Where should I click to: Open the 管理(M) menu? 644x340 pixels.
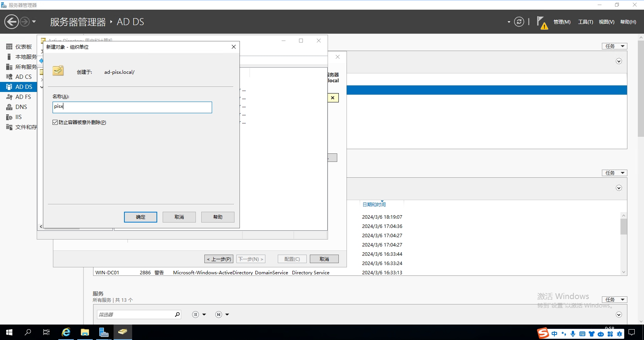click(562, 22)
